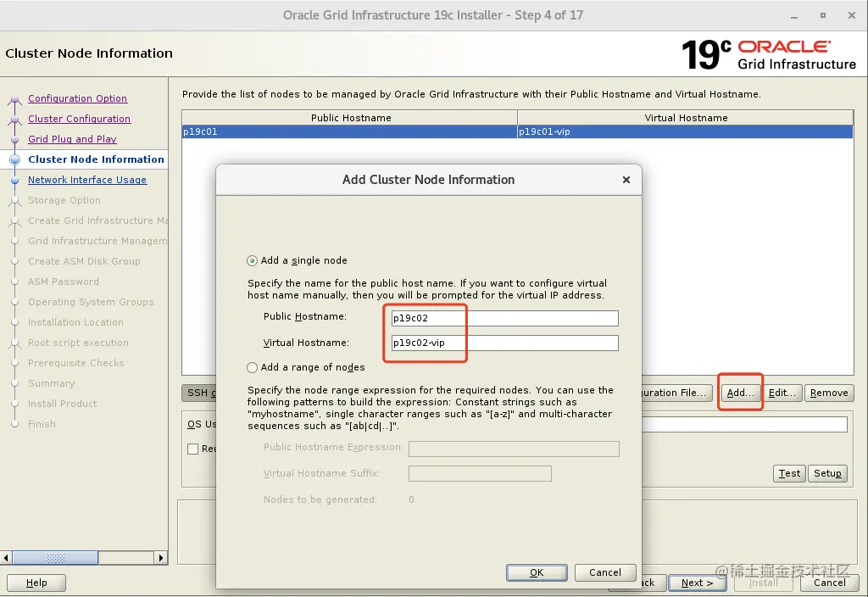Click the Install Product step
The image size is (868, 597).
click(x=63, y=404)
